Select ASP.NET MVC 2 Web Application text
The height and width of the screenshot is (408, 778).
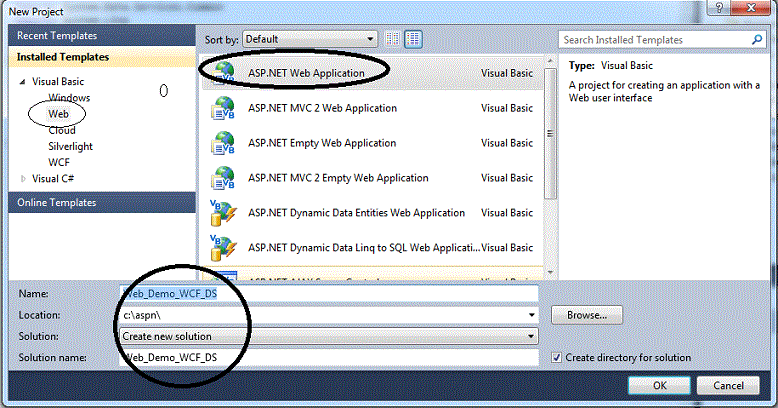(x=323, y=108)
